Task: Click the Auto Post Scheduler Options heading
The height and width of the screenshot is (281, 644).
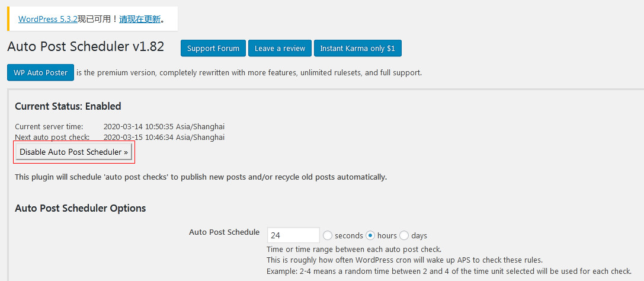Action: 80,208
